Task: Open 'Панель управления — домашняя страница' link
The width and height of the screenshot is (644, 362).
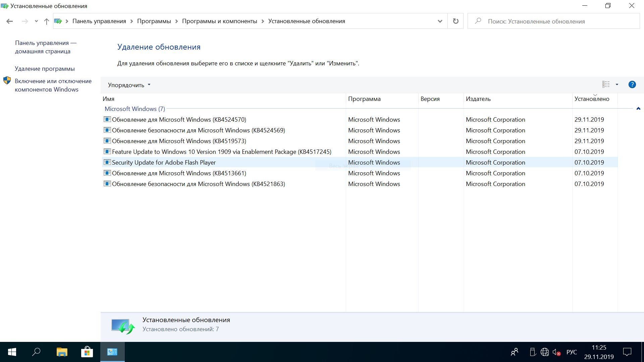Action: tap(46, 47)
